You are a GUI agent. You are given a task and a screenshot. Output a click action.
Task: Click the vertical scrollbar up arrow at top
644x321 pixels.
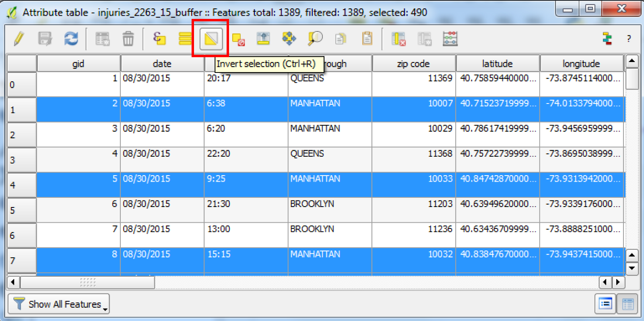click(632, 61)
